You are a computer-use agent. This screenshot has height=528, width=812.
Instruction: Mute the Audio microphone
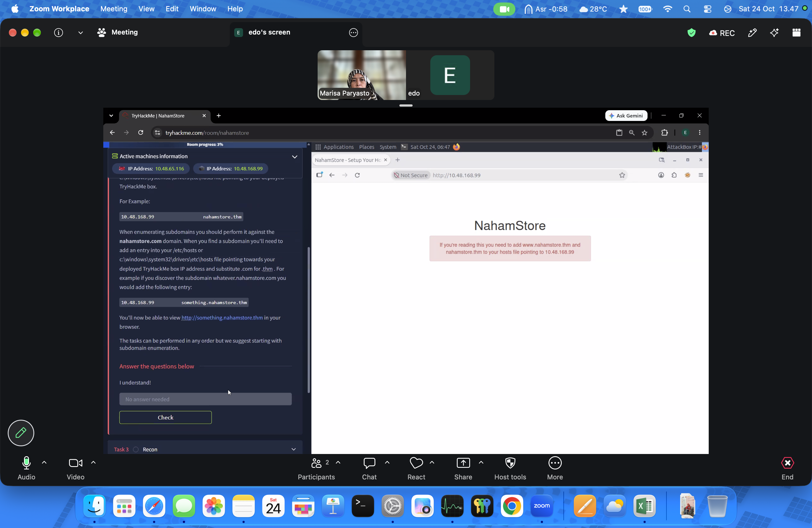26,468
